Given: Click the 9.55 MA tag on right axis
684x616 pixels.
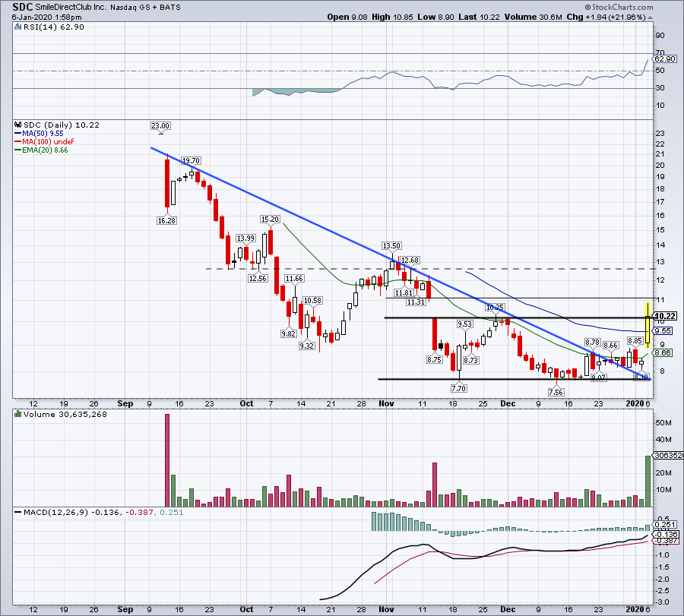Looking at the screenshot, I should tap(663, 331).
